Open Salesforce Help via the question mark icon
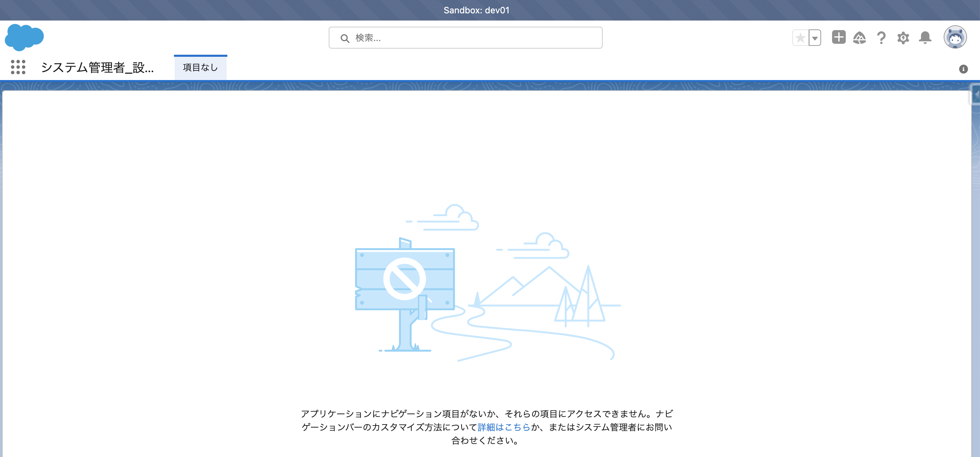 [881, 37]
